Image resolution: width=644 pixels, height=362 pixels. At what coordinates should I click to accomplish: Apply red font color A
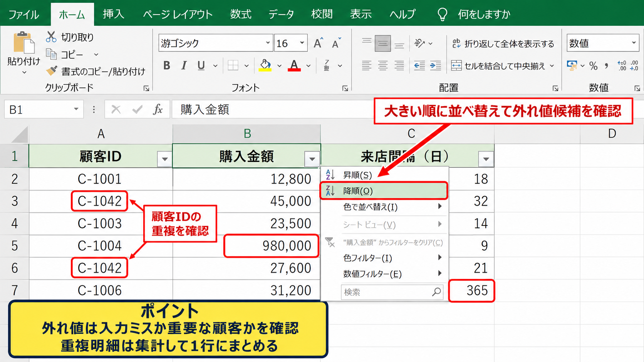pos(294,65)
